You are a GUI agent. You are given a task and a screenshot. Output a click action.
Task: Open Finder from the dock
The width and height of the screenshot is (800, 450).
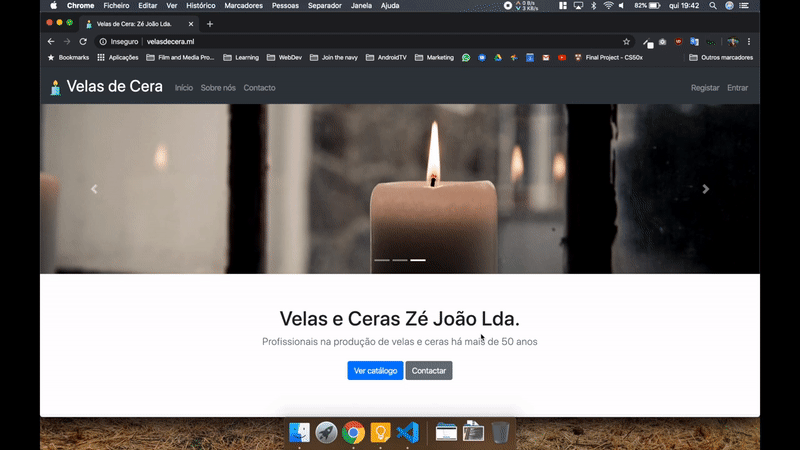pos(299,433)
